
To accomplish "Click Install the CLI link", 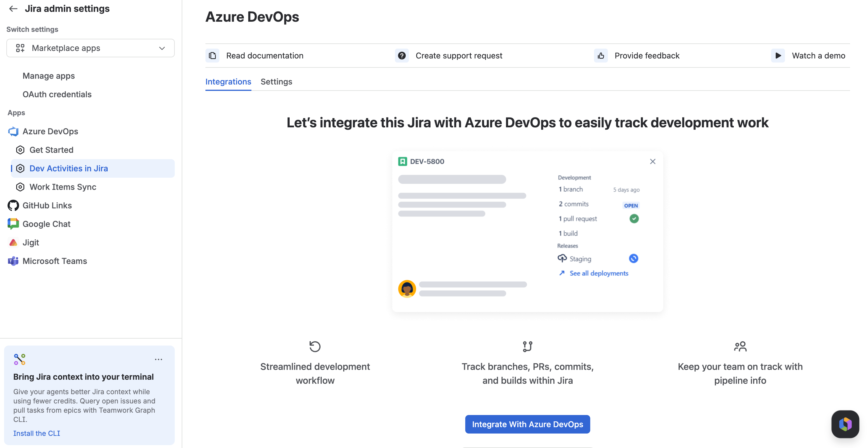I will click(x=37, y=434).
